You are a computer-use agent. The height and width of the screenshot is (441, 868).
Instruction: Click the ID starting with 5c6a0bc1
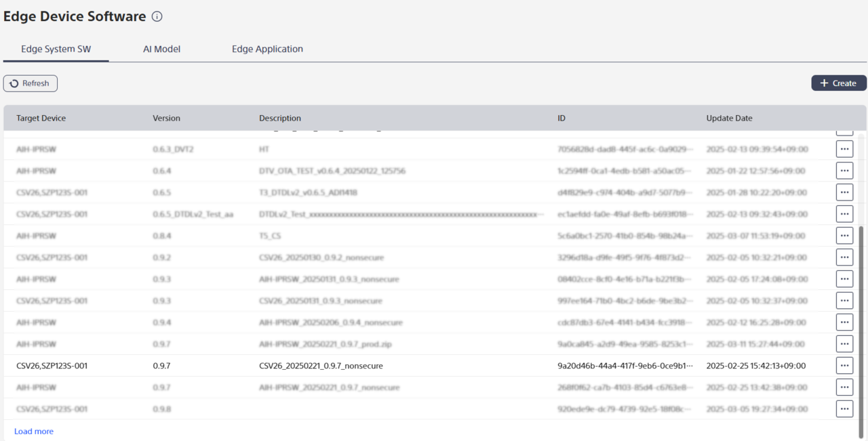(x=625, y=236)
